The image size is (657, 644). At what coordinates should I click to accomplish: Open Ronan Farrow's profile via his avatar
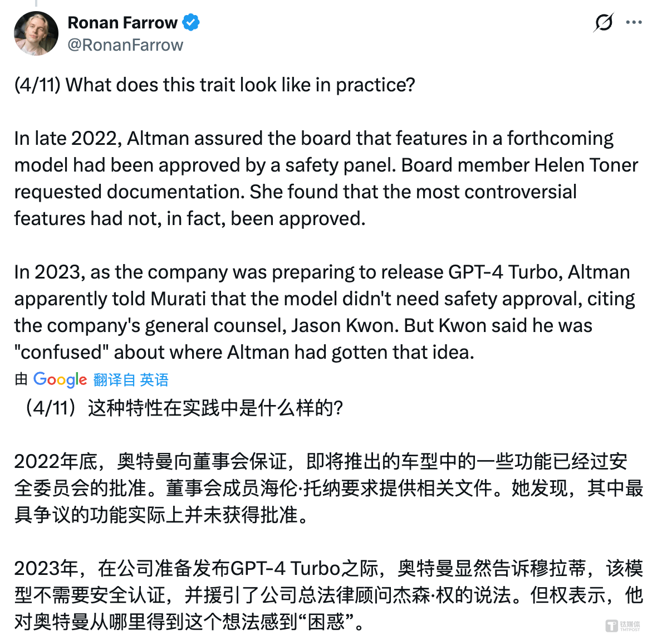pos(36,33)
